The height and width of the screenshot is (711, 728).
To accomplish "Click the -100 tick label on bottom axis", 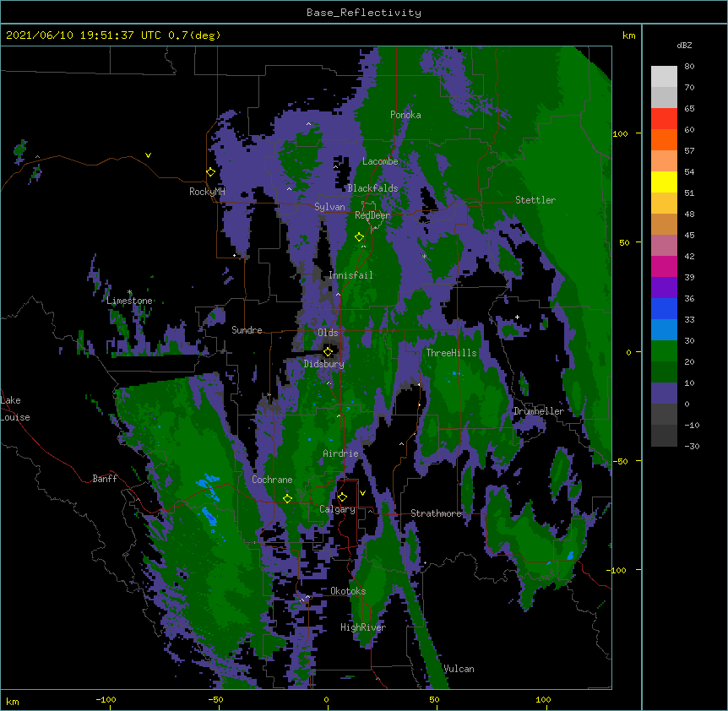I will tap(106, 699).
